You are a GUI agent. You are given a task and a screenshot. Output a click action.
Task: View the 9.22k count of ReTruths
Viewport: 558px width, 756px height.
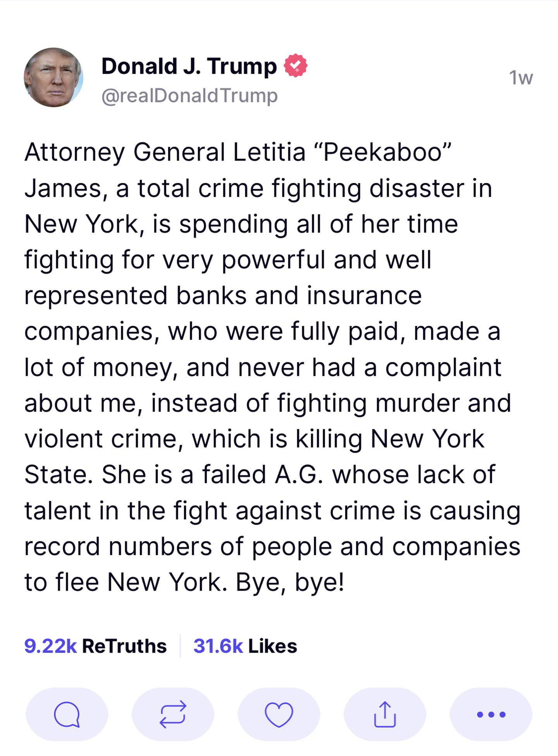[x=50, y=646]
